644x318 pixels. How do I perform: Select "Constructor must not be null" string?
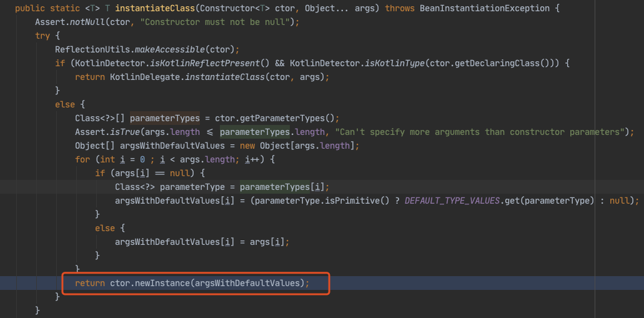(x=215, y=22)
